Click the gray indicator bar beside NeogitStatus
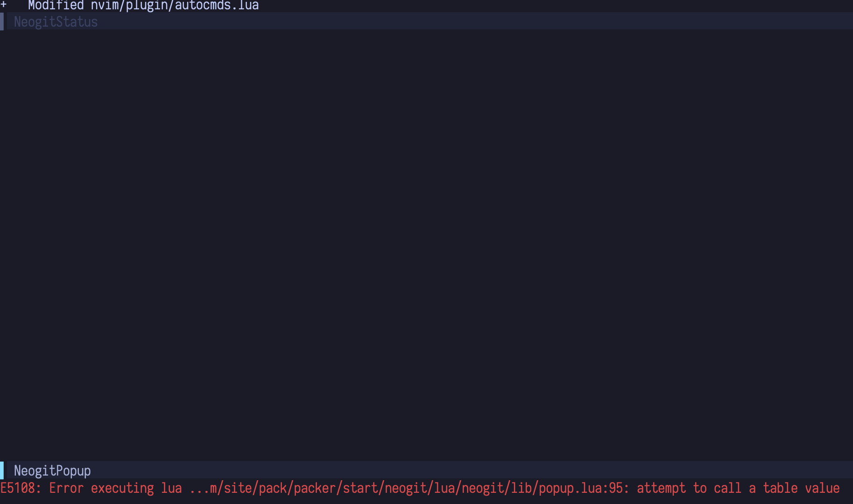853x504 pixels. click(2, 21)
